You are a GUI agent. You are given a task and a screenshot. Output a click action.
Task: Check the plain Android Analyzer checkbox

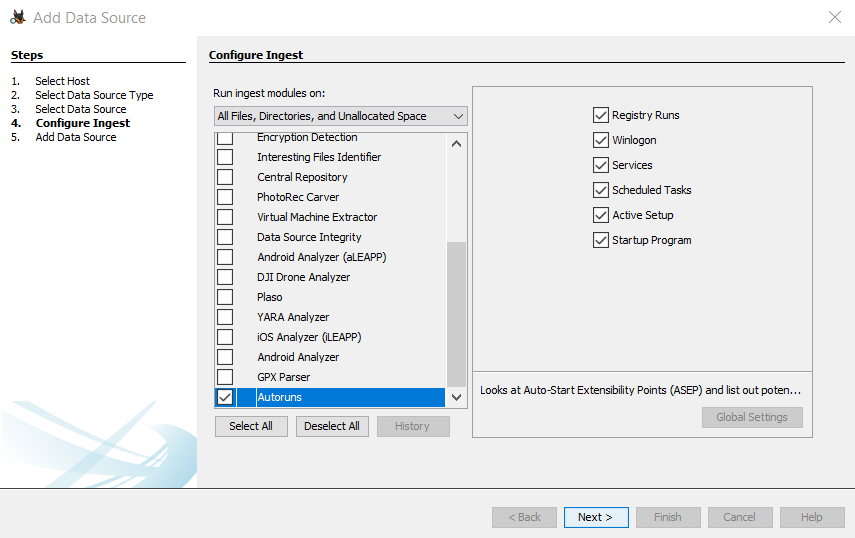pos(225,357)
